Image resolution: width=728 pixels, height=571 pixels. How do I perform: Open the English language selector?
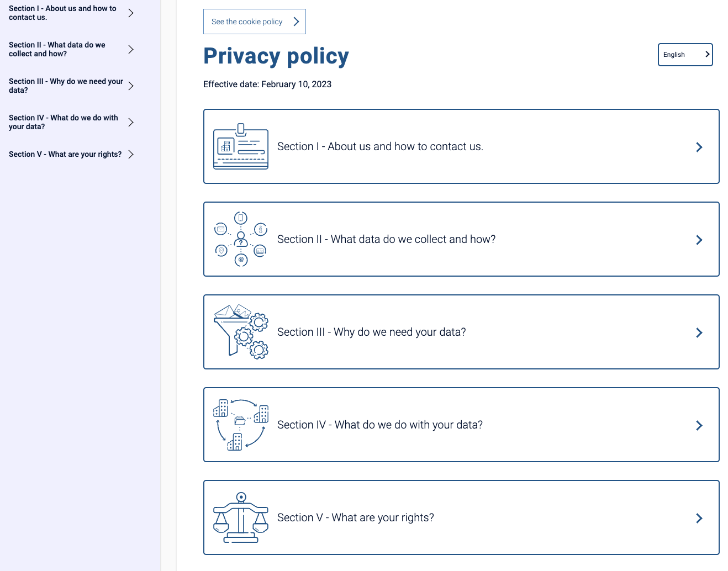[685, 54]
